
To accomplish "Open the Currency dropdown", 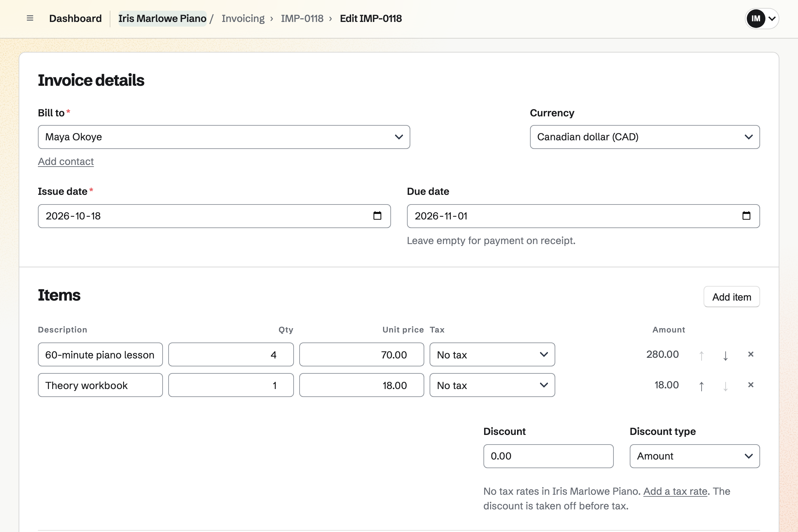I will (x=645, y=137).
